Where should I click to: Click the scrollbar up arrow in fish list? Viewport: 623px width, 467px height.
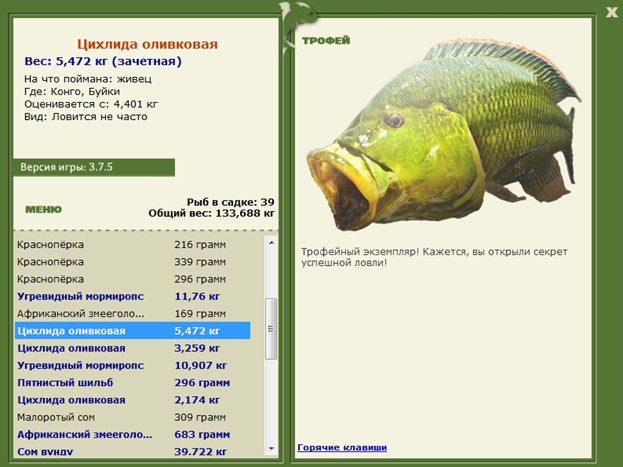(271, 242)
